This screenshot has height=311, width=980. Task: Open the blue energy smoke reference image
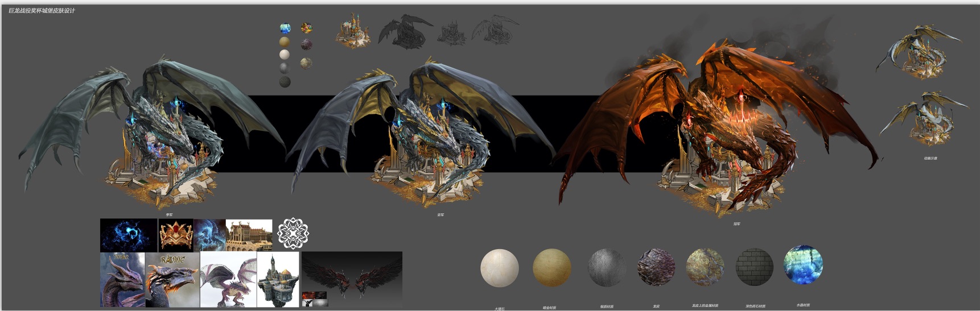pyautogui.click(x=129, y=235)
